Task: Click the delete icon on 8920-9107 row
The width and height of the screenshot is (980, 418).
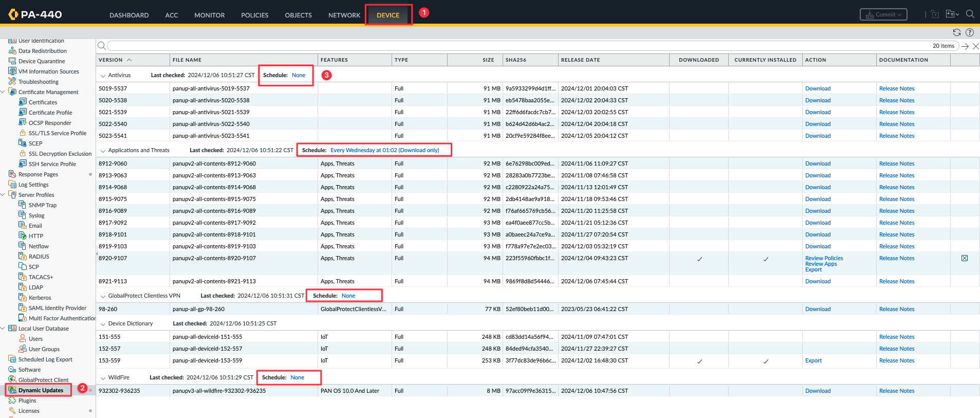Action: click(x=965, y=258)
